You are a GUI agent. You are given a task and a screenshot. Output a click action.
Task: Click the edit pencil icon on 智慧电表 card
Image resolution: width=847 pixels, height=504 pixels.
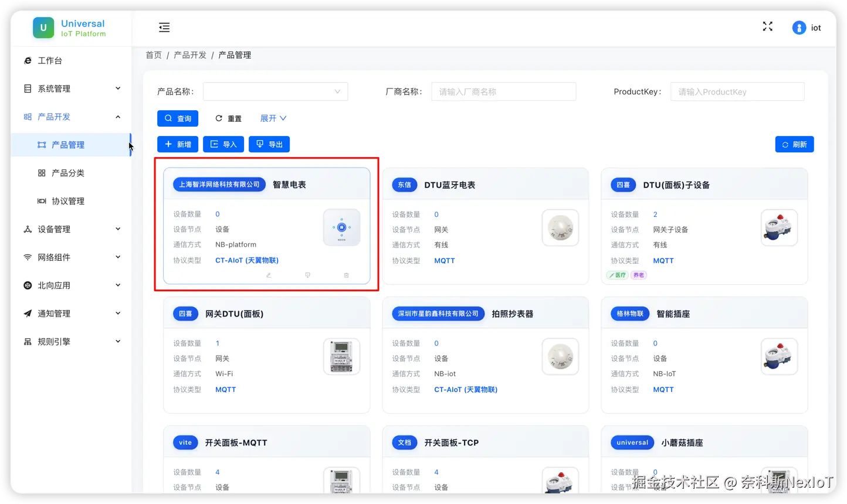[x=268, y=275]
